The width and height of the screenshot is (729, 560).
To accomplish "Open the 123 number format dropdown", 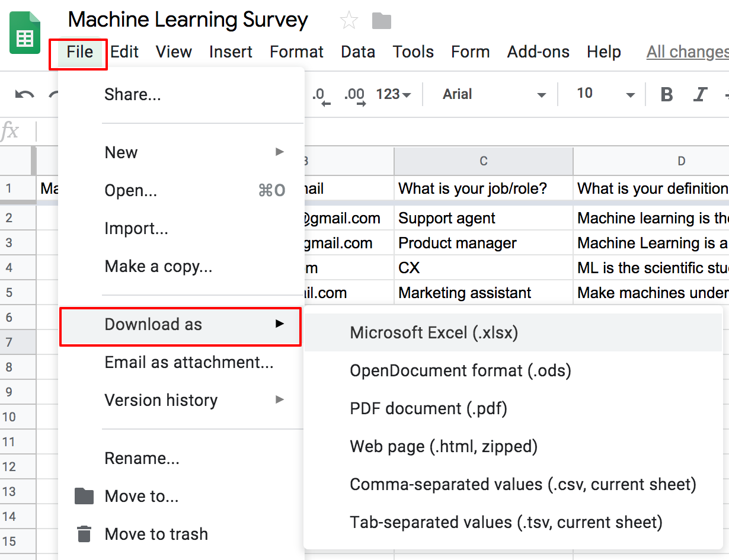I will (x=394, y=94).
